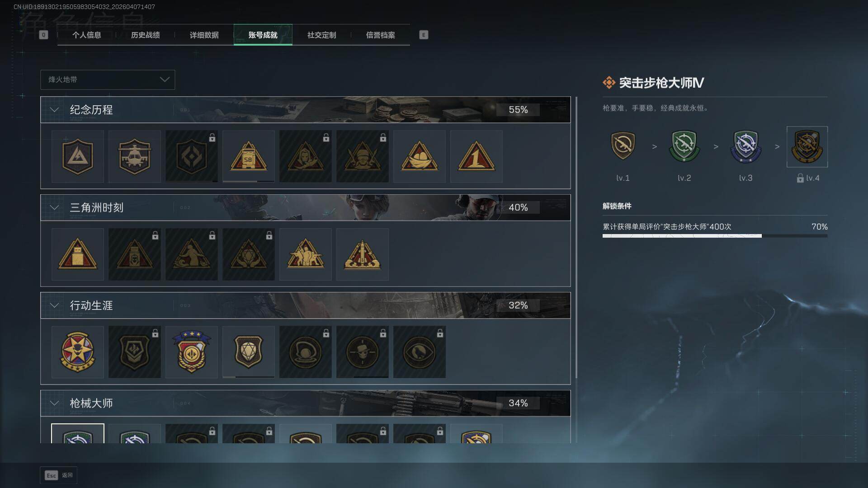Select the lv.2 green rifle badge
The width and height of the screenshot is (868, 488).
coord(684,146)
